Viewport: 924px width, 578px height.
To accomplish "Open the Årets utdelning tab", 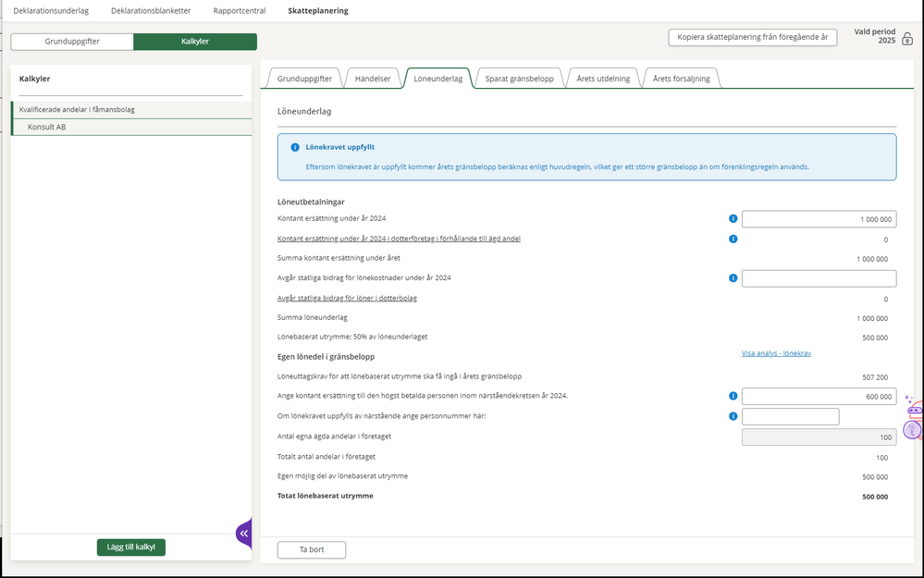I will (x=602, y=79).
